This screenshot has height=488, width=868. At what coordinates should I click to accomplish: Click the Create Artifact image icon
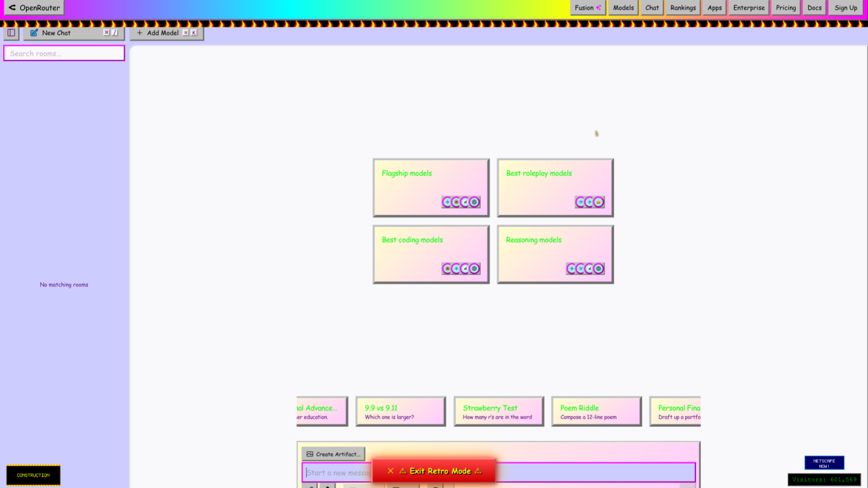[x=310, y=454]
